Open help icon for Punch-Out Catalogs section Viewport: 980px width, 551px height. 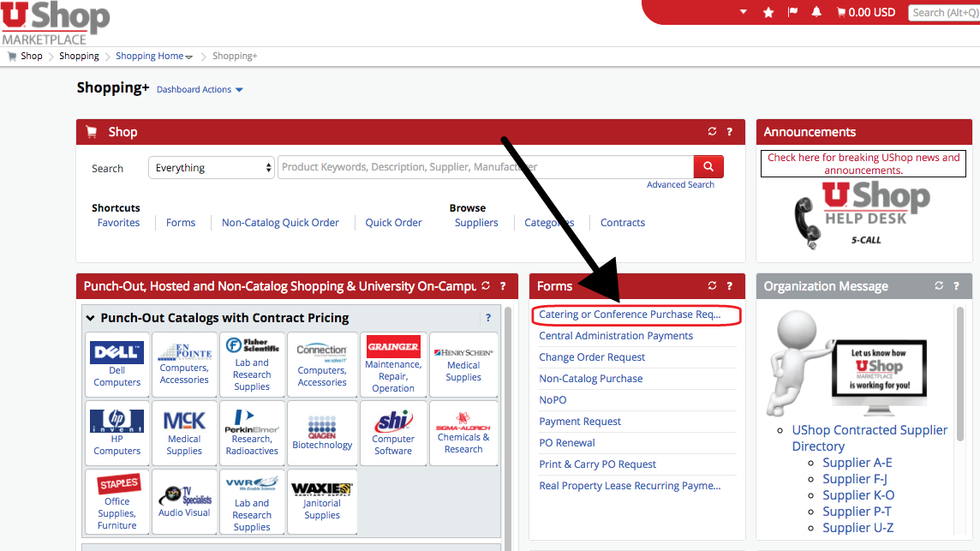pos(488,318)
